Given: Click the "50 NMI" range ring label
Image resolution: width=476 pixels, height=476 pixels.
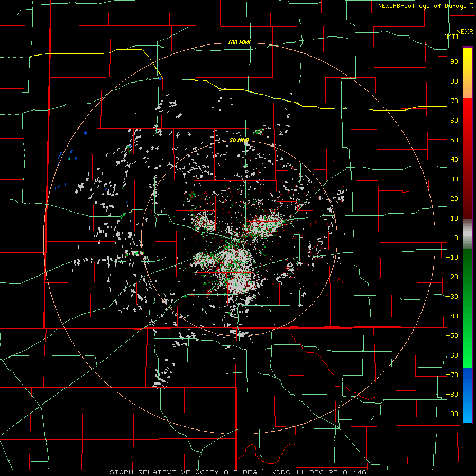Looking at the screenshot, I should tap(239, 140).
